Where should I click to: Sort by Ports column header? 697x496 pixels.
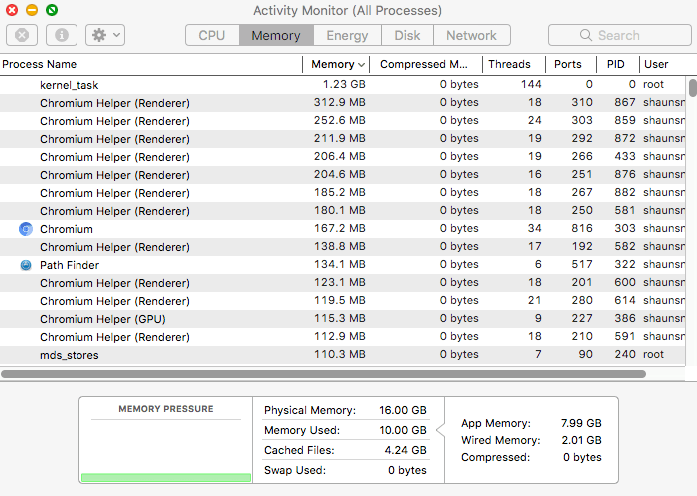coord(570,64)
